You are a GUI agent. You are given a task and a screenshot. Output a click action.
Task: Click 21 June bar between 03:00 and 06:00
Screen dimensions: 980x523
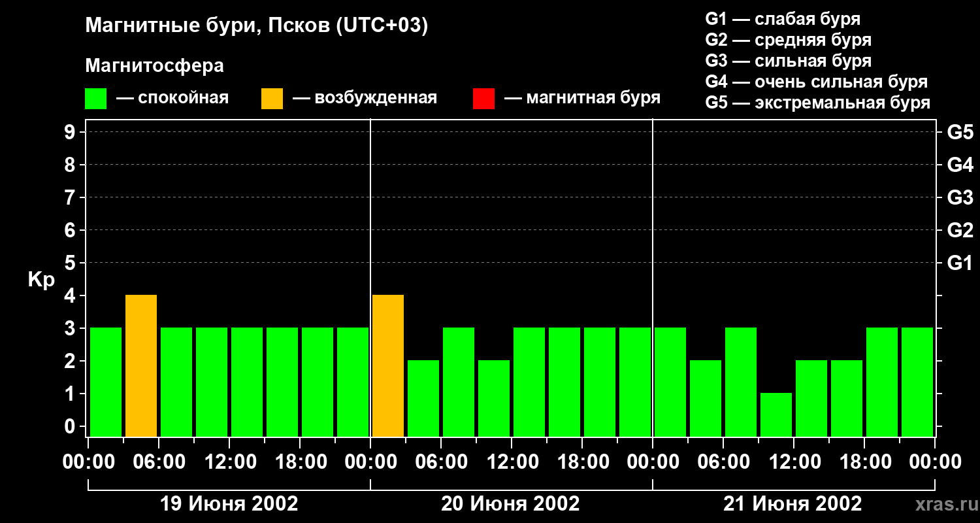(x=706, y=399)
